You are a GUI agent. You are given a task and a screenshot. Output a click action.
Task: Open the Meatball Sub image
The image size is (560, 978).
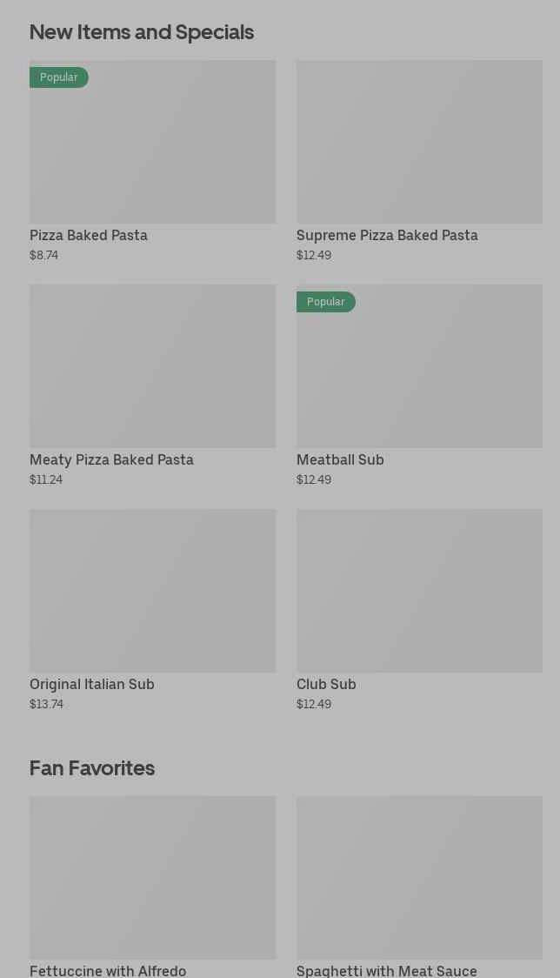click(419, 366)
